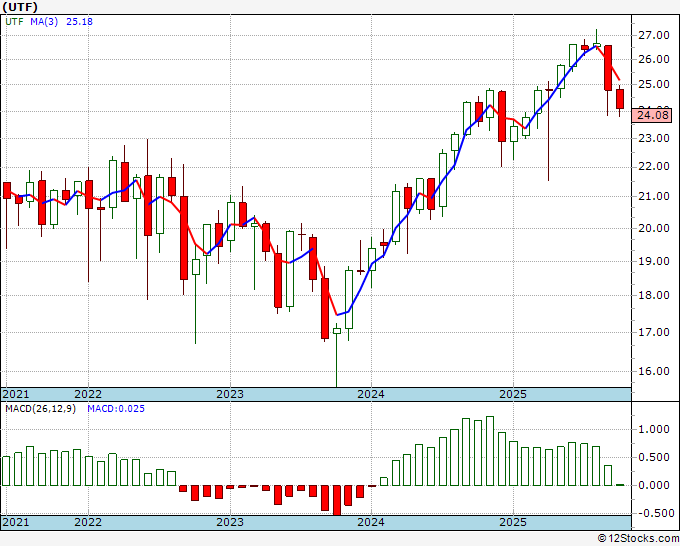Click the 23.00 price axis label
Image resolution: width=680 pixels, height=546 pixels.
pyautogui.click(x=654, y=138)
